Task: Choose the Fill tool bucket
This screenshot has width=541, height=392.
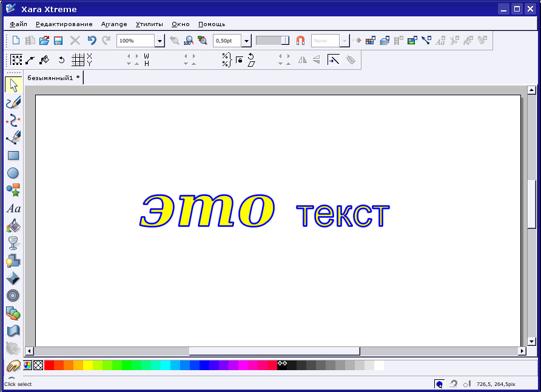Action: click(13, 226)
